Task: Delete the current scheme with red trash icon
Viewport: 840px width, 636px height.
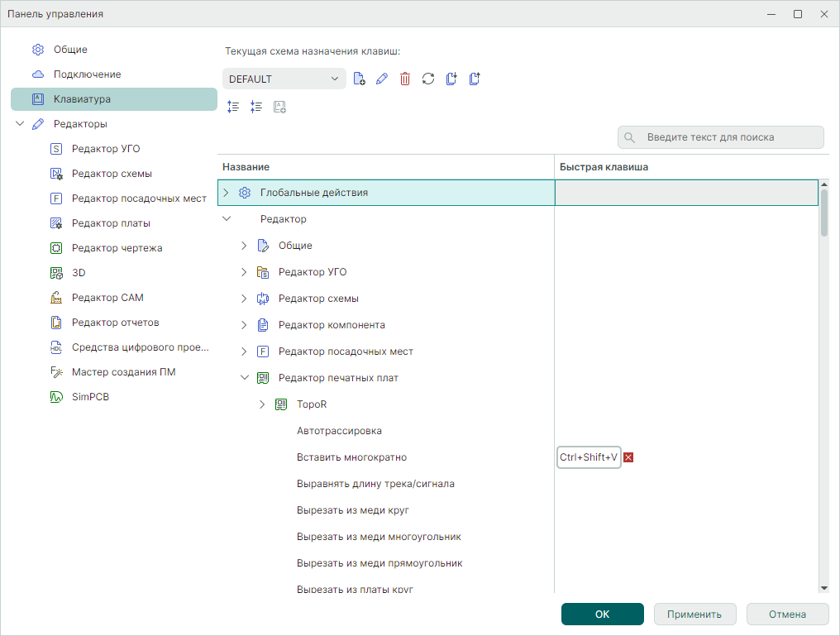Action: (x=405, y=79)
